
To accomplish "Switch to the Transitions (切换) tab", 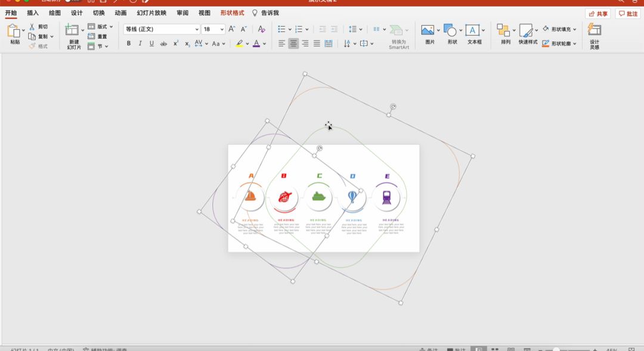I will point(98,13).
